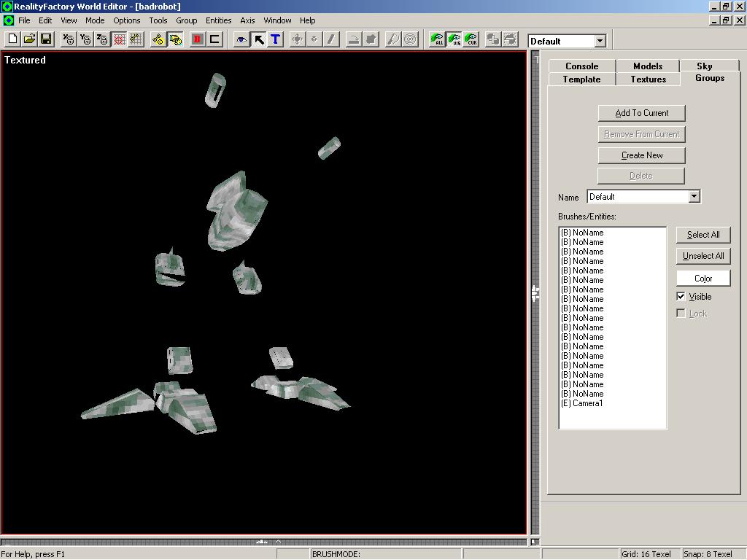Viewport: 747px width, 560px height.
Task: Switch to the Textures tab
Action: pos(648,79)
